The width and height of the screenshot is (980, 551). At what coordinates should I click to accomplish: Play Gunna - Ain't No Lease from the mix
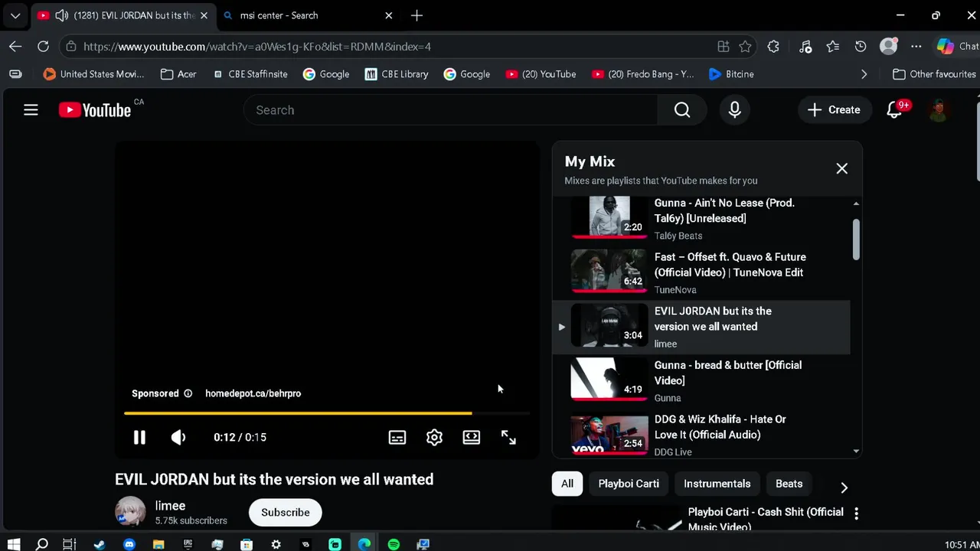pyautogui.click(x=701, y=218)
